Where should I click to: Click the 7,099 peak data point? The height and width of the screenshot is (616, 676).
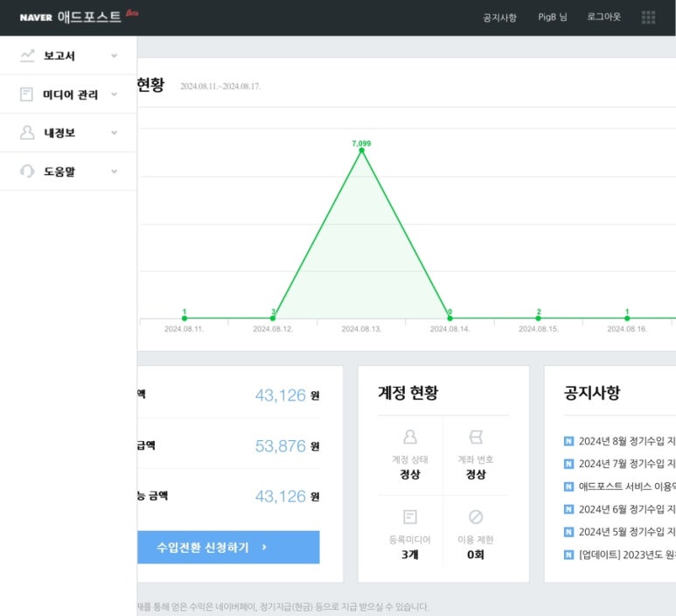[361, 150]
